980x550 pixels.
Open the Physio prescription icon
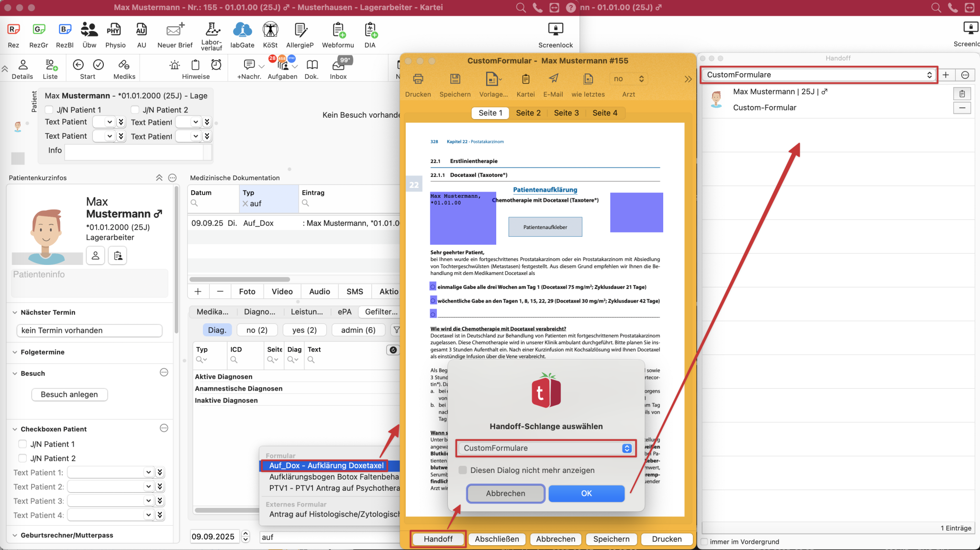(x=114, y=30)
